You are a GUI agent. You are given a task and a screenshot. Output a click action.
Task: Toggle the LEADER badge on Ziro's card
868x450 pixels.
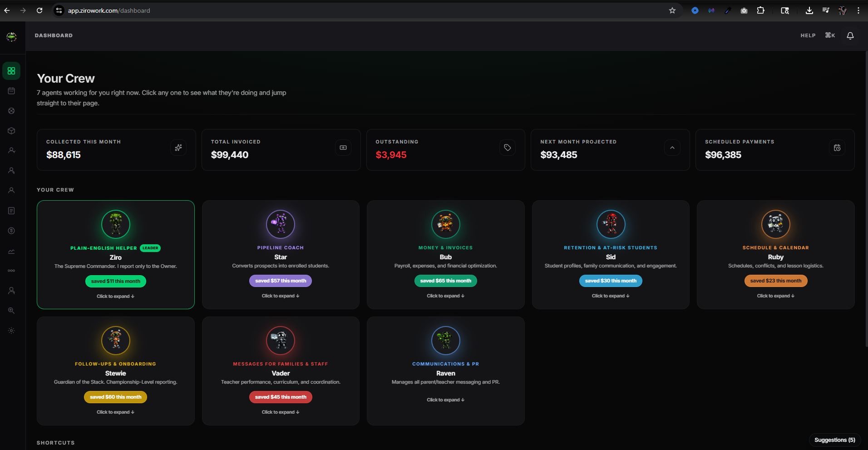pos(150,248)
